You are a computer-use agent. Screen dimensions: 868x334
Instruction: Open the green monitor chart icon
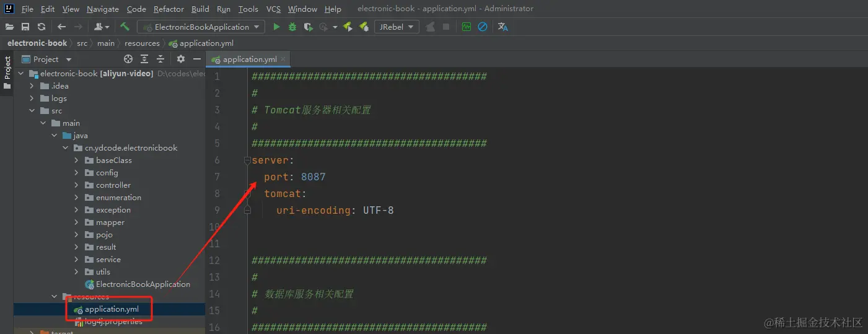coord(467,27)
